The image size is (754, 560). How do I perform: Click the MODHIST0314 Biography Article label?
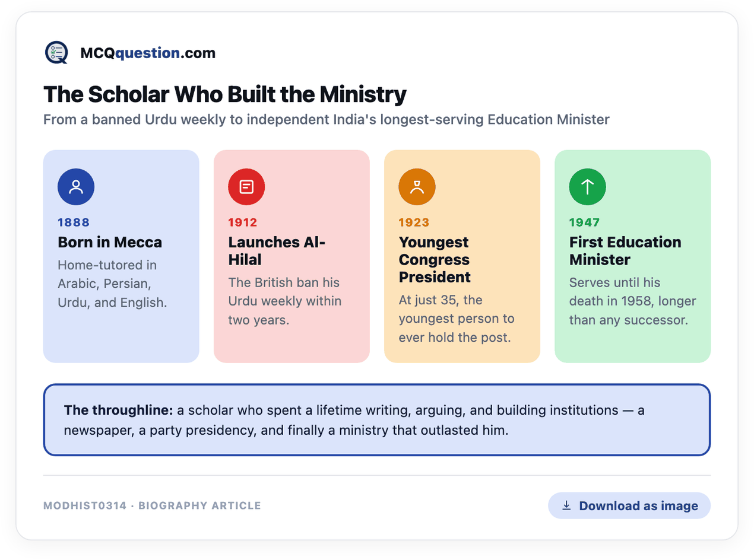152,506
